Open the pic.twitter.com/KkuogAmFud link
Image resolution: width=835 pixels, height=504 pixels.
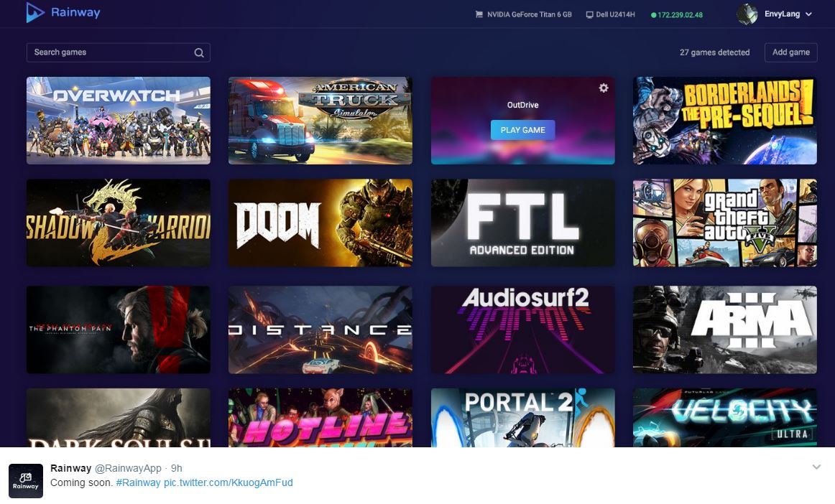228,482
